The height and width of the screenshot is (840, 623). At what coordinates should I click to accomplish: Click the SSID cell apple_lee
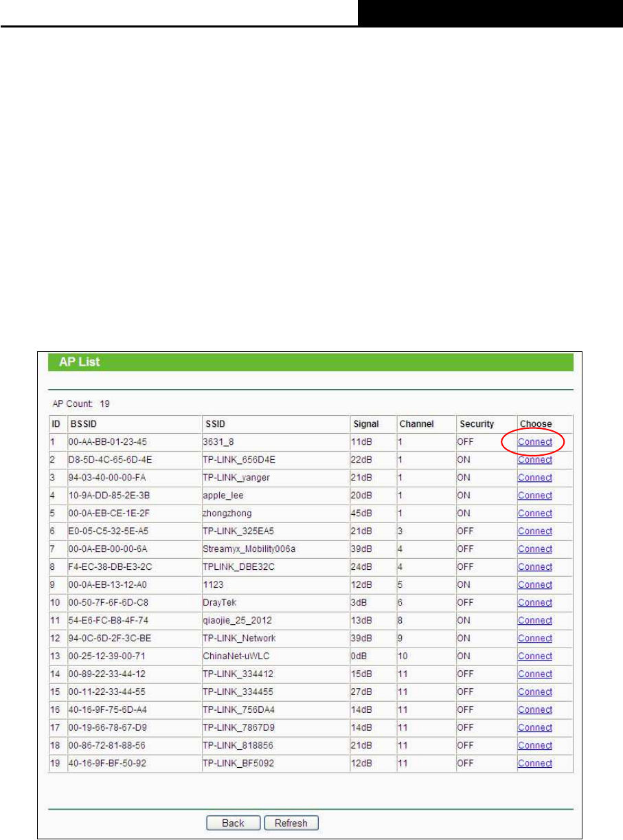(x=275, y=496)
